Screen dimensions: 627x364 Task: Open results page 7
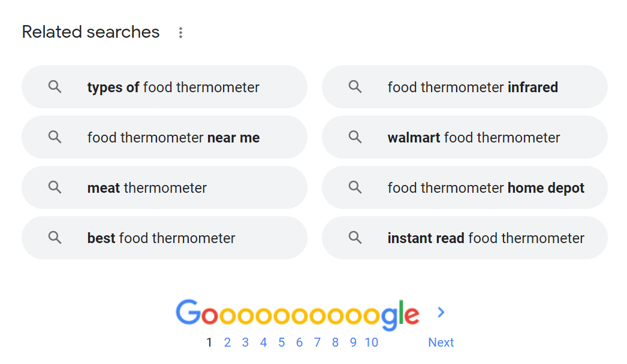317,342
